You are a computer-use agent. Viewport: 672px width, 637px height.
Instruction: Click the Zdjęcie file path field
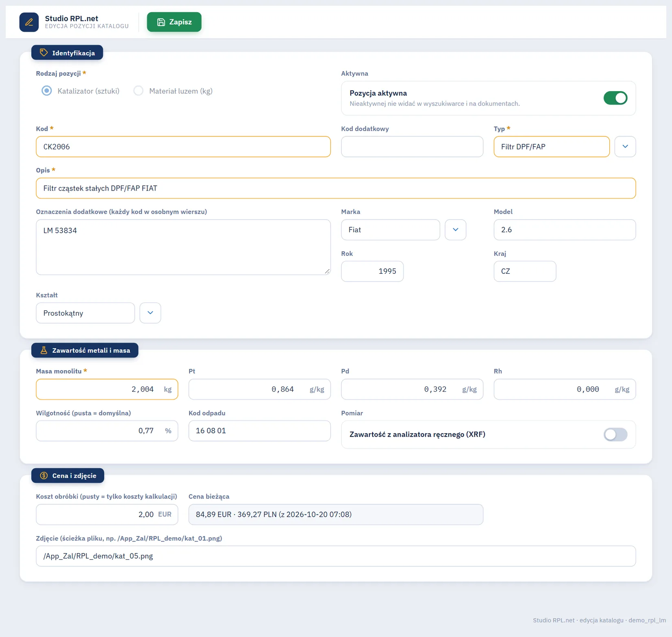click(x=336, y=556)
